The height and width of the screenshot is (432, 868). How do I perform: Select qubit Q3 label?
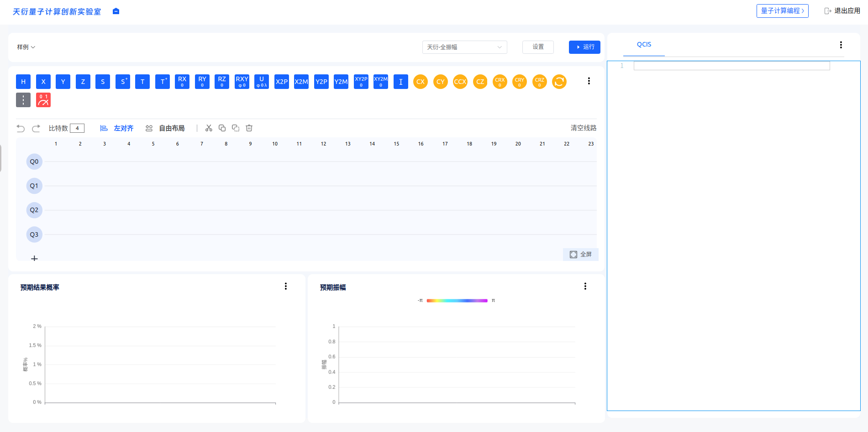[x=34, y=234]
